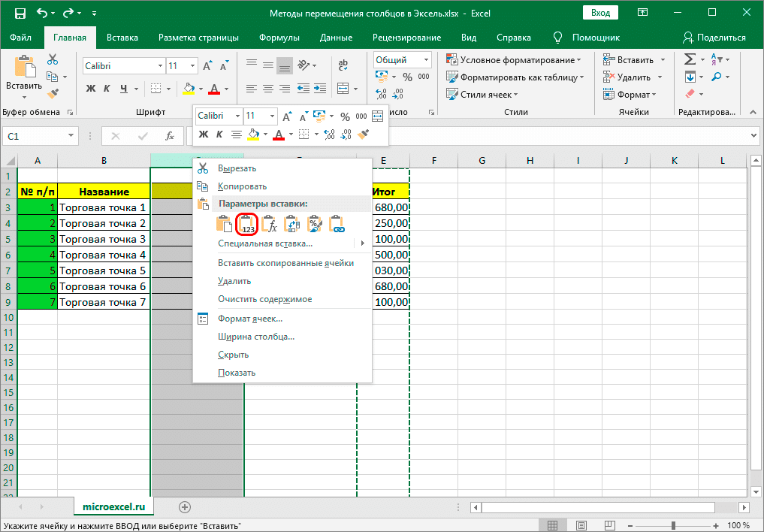Open the Общий number format dropdown

pos(427,60)
